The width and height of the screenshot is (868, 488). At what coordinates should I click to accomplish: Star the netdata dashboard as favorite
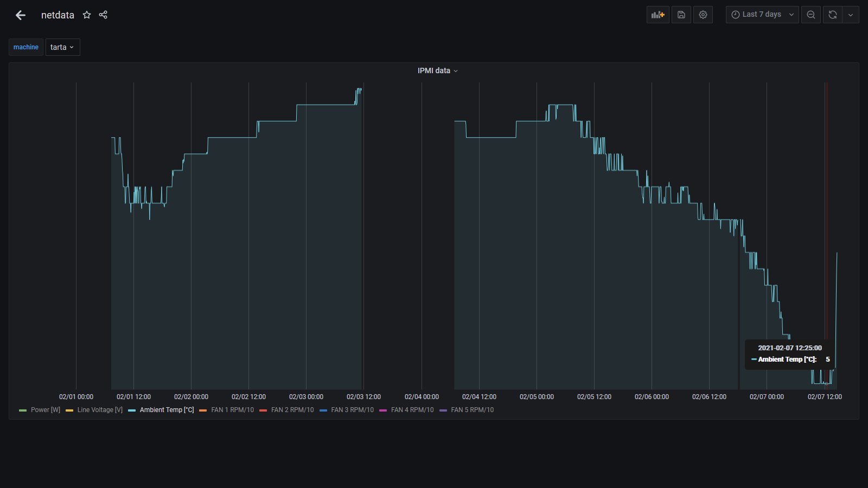(87, 15)
